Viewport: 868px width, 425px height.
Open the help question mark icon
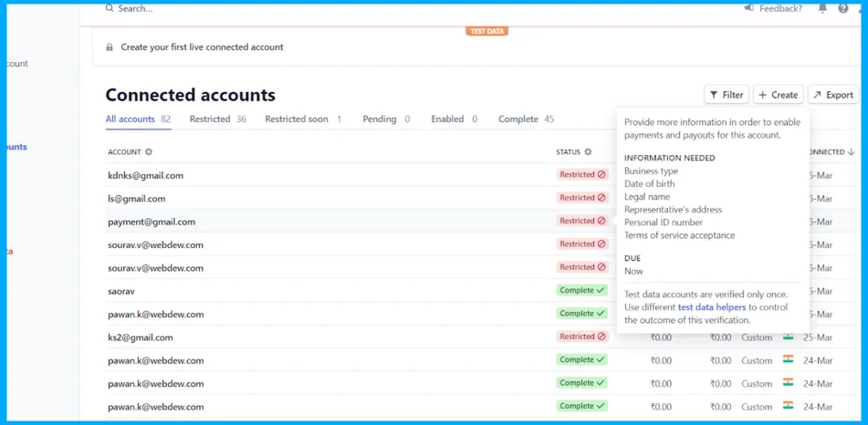tap(843, 8)
